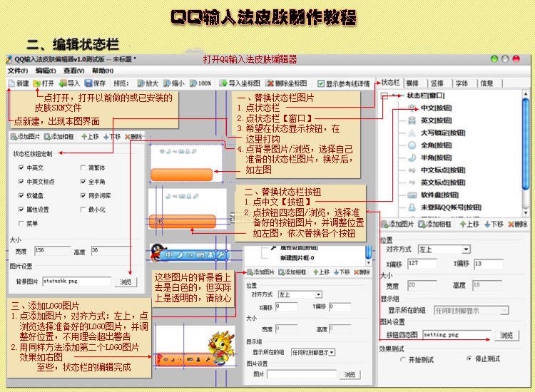Click 添加图片 icon below 新建图片框-0
Screen dimensions: 535x392
pos(250,272)
